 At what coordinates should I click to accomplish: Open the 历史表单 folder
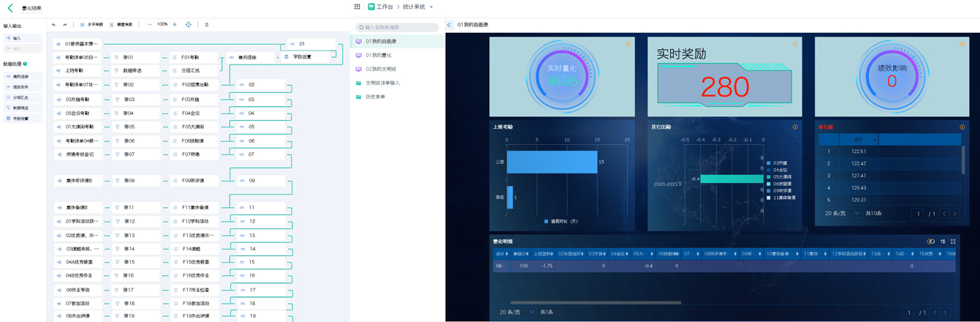(398, 97)
